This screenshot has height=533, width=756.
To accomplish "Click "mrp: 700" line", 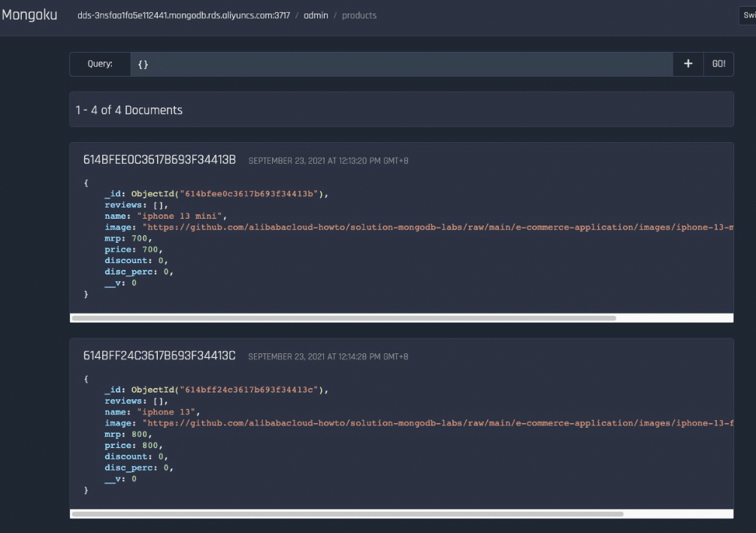I will pyautogui.click(x=129, y=238).
